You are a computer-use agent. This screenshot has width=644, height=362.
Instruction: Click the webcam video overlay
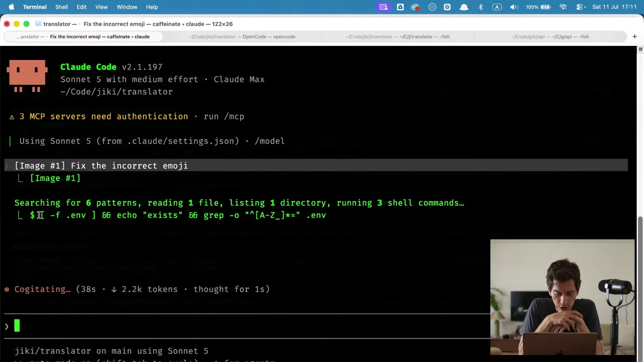pyautogui.click(x=562, y=297)
